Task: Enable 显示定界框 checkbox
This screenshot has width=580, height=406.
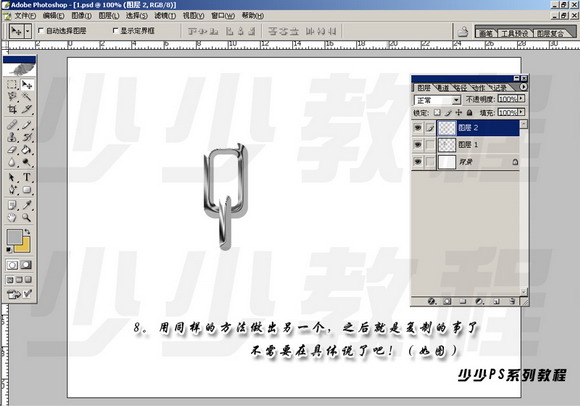Action: tap(115, 31)
